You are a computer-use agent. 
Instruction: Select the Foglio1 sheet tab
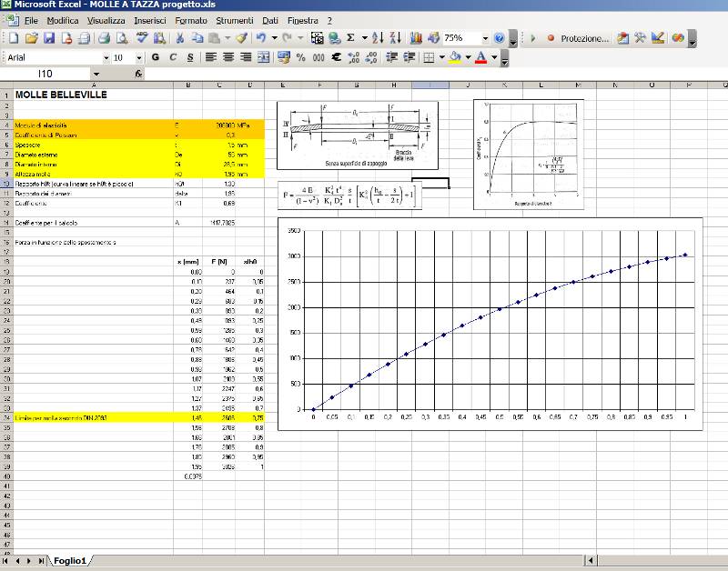70,561
